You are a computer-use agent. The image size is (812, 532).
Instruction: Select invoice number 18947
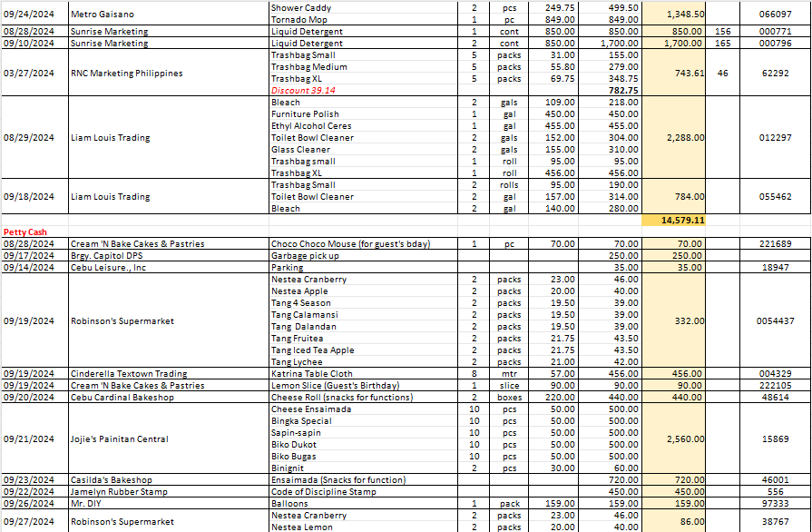[x=775, y=267]
